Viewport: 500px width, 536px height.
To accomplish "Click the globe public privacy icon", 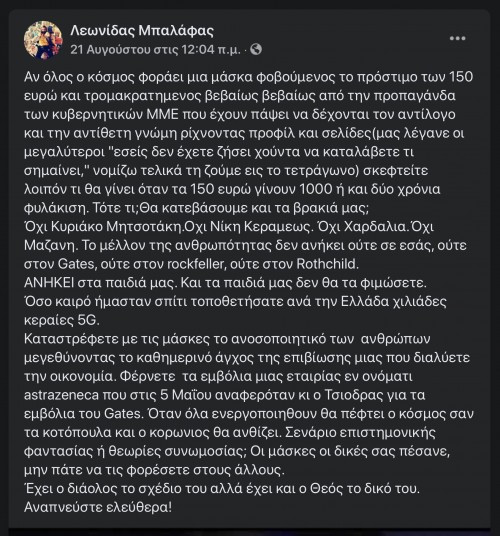I will coord(256,50).
